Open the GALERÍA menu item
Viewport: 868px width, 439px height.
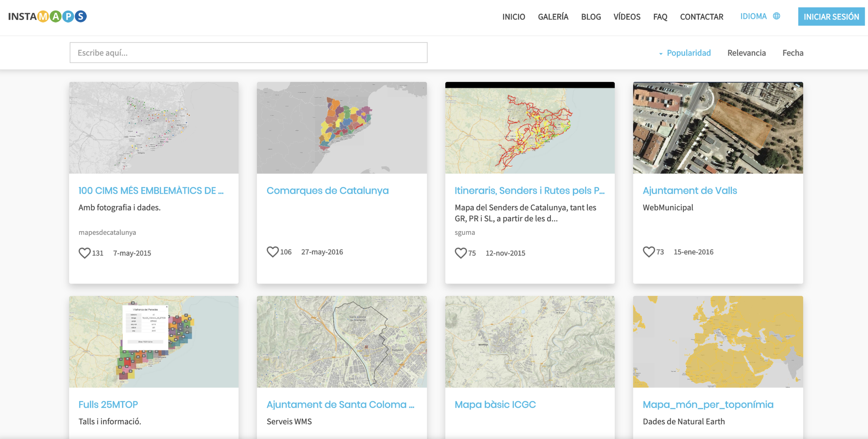553,17
